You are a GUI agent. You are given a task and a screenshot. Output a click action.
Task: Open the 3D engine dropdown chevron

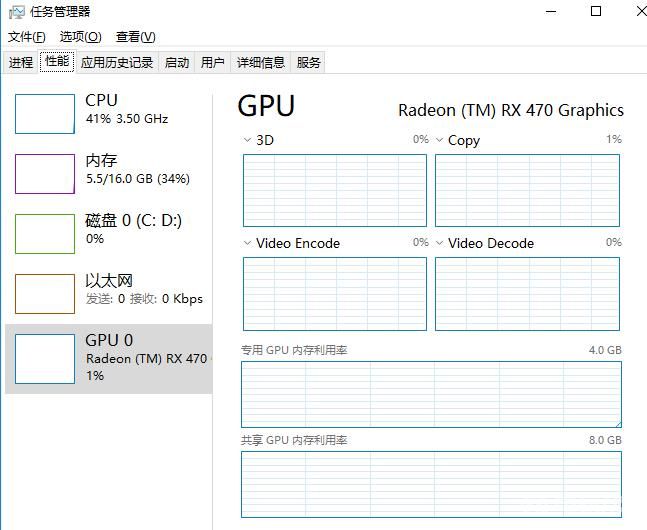[x=247, y=140]
